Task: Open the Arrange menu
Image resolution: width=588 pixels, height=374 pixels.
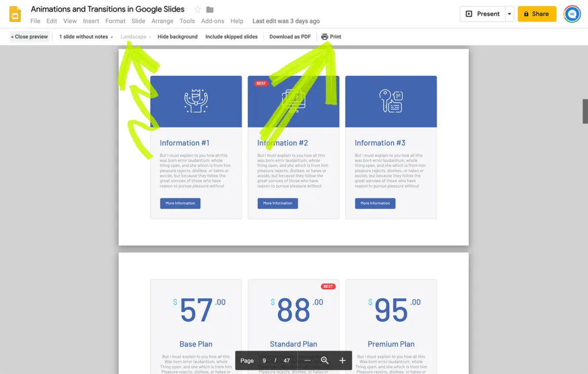Action: tap(163, 21)
